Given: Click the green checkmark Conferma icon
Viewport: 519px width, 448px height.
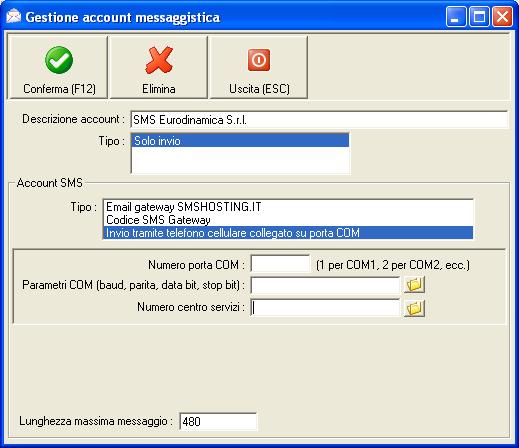Looking at the screenshot, I should point(59,60).
